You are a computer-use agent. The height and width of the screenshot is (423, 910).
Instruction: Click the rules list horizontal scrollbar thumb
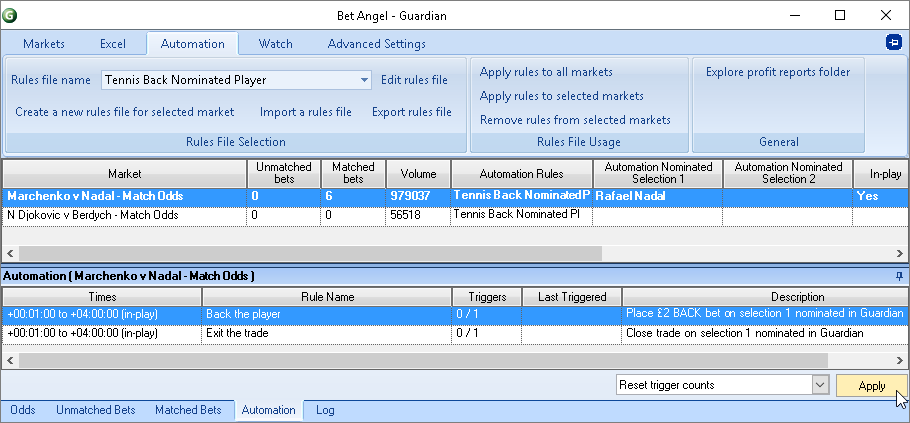click(x=423, y=360)
